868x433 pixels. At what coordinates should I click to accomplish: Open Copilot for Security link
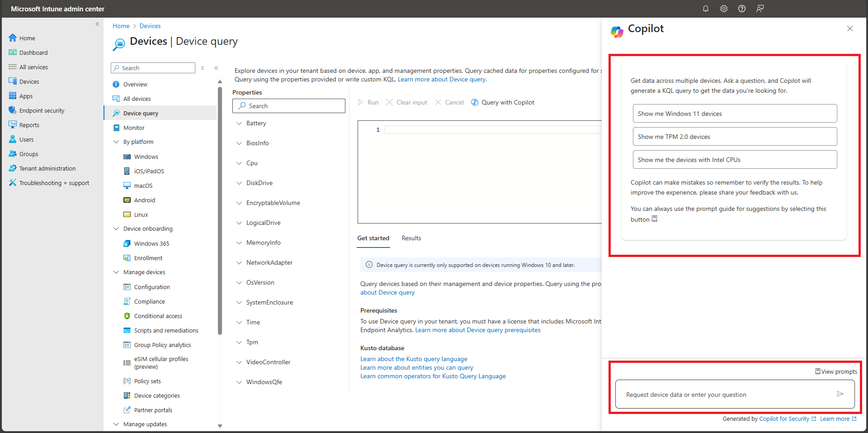pyautogui.click(x=788, y=419)
